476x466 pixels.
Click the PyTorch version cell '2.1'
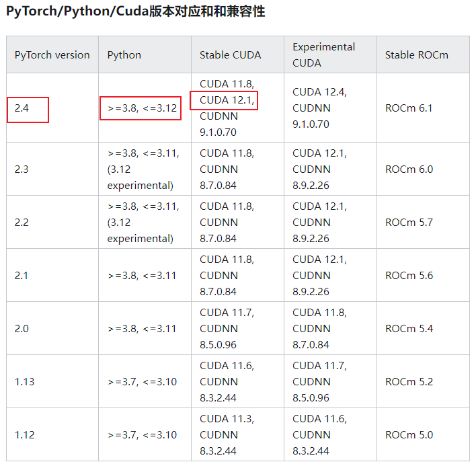(52, 275)
